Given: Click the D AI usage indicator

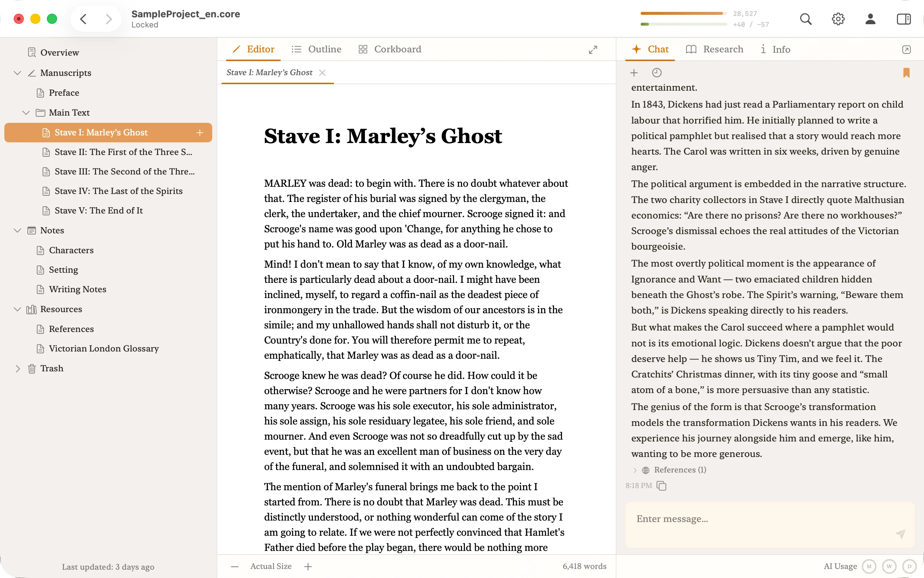Looking at the screenshot, I should pyautogui.click(x=910, y=566).
